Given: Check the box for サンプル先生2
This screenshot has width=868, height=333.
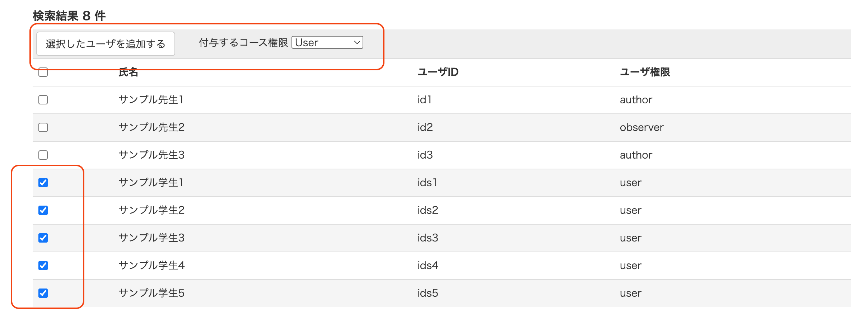Looking at the screenshot, I should tap(43, 127).
